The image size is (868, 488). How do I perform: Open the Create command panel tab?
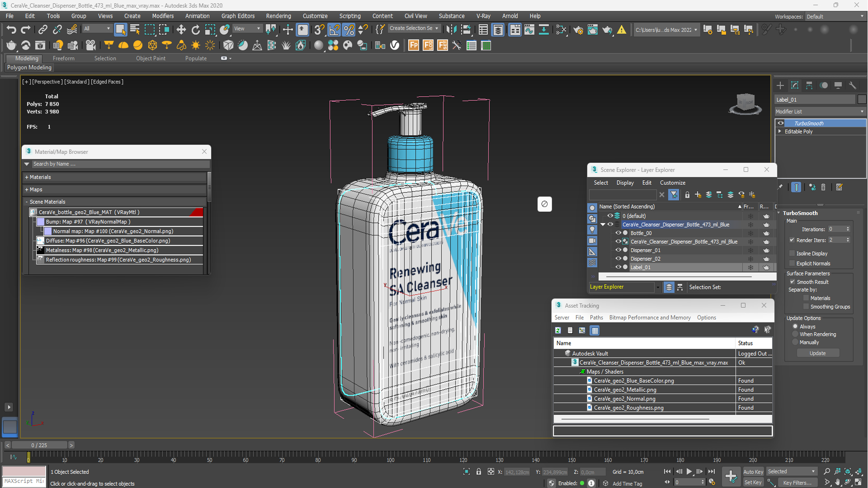pyautogui.click(x=780, y=85)
